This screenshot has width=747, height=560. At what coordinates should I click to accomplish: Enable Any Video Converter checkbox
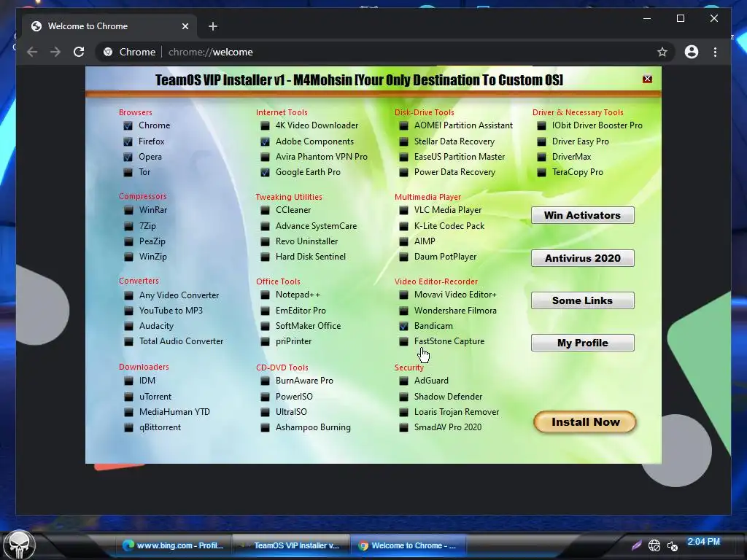coord(128,295)
